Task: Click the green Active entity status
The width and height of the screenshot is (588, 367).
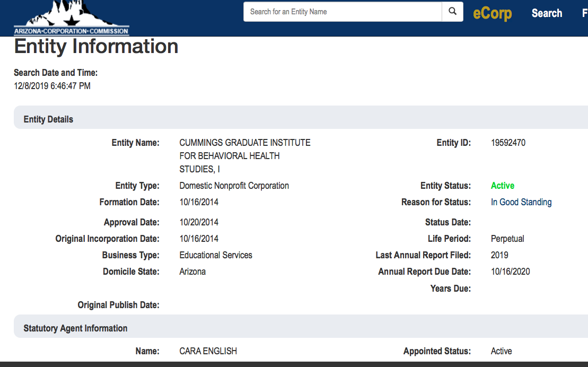Action: pyautogui.click(x=502, y=186)
